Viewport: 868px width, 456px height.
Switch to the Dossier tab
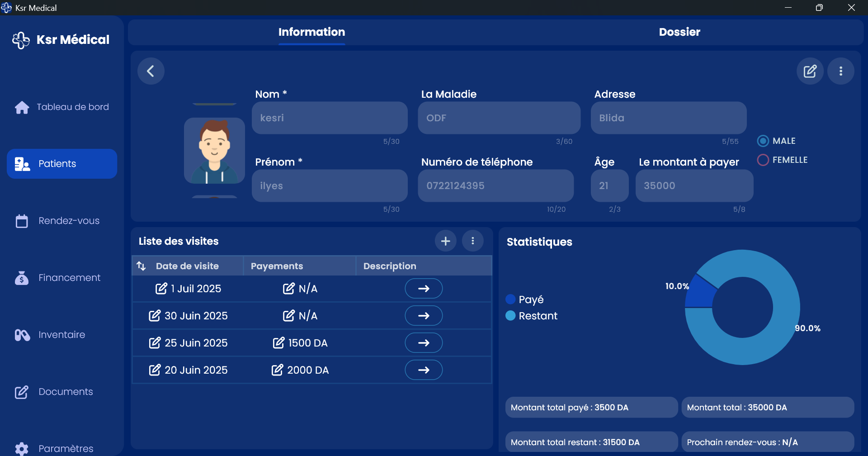pos(679,32)
